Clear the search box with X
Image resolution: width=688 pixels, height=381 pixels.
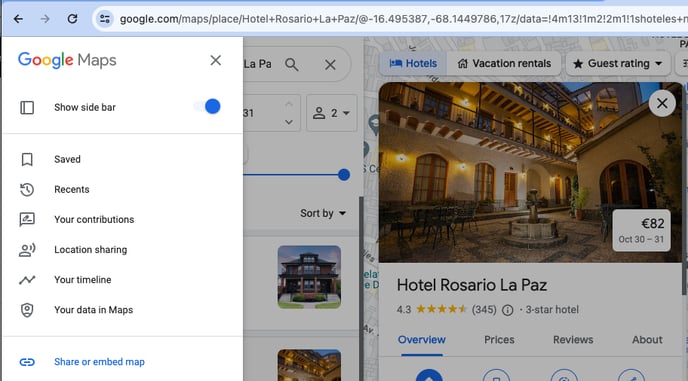(x=330, y=65)
